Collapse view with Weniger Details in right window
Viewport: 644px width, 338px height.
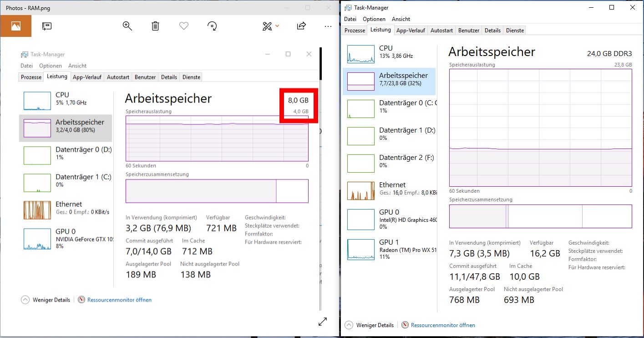[x=369, y=325]
